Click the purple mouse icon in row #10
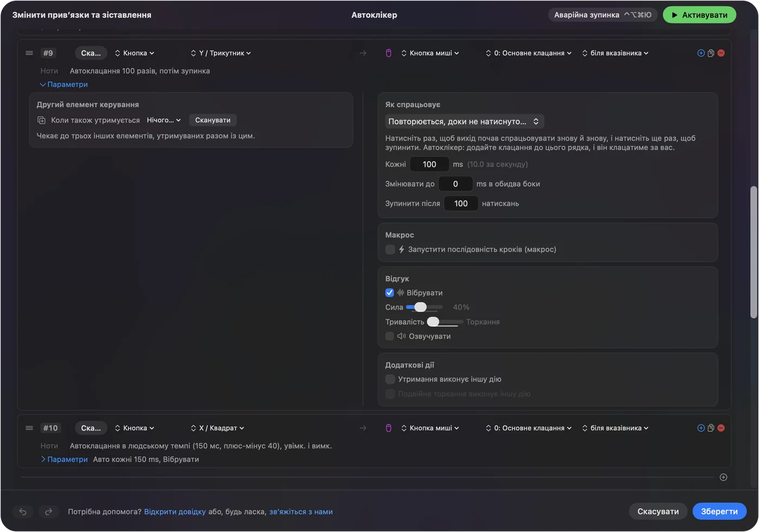This screenshot has width=759, height=532. (389, 428)
